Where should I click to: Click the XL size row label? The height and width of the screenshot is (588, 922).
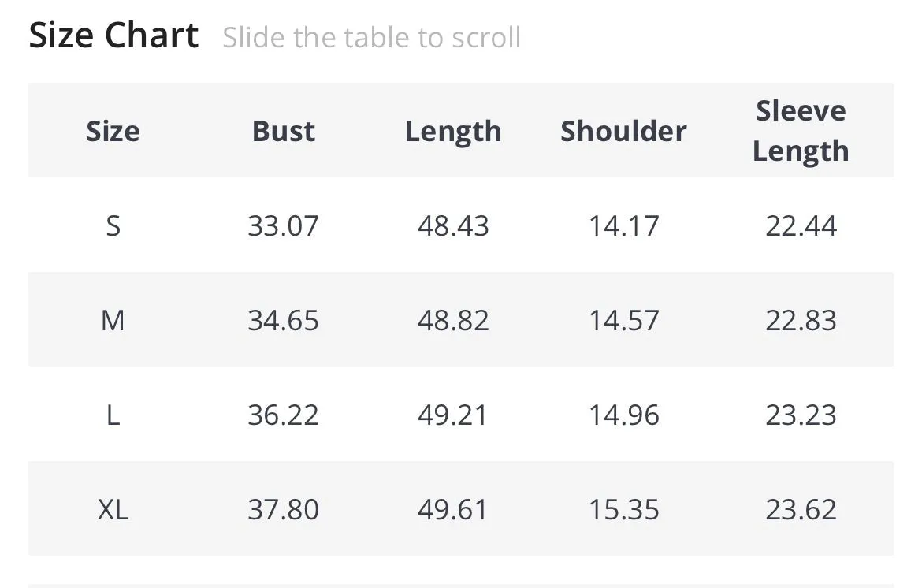(113, 509)
